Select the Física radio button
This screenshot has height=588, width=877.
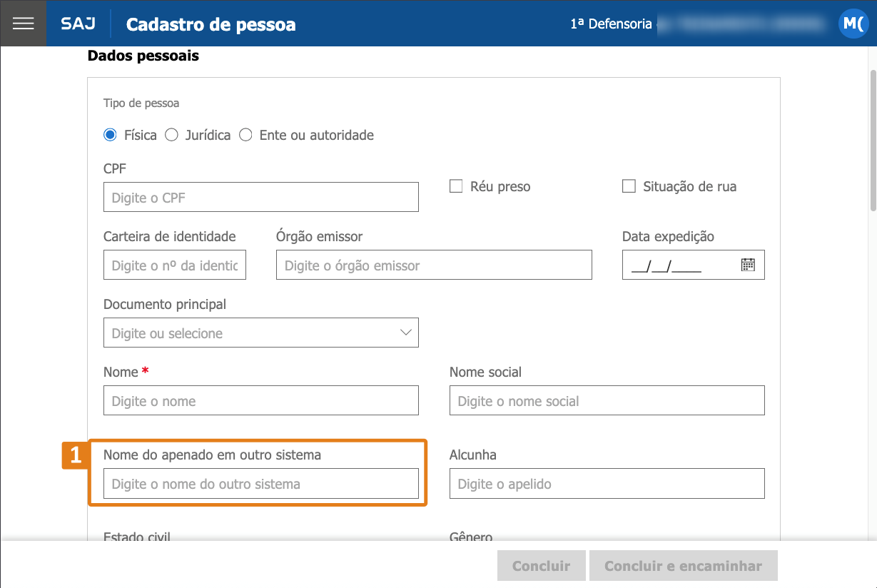(110, 135)
